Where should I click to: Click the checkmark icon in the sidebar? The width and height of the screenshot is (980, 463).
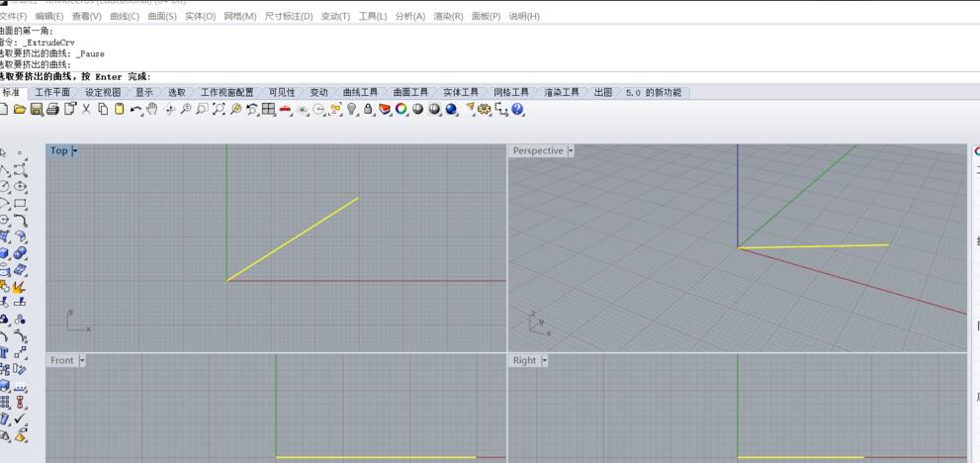point(20,418)
